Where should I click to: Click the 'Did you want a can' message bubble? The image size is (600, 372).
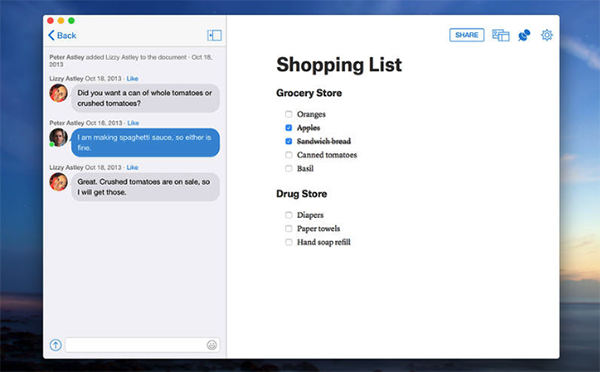point(145,98)
